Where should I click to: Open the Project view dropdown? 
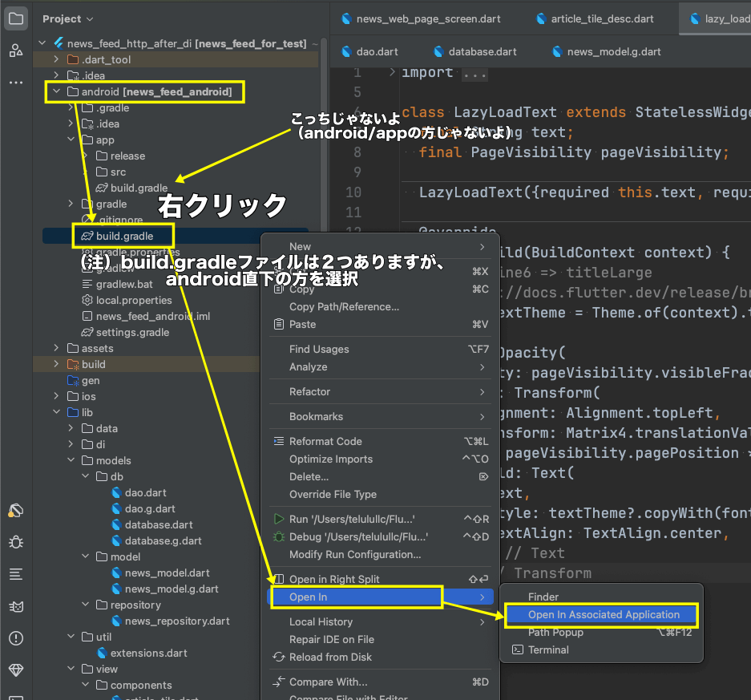pyautogui.click(x=67, y=18)
